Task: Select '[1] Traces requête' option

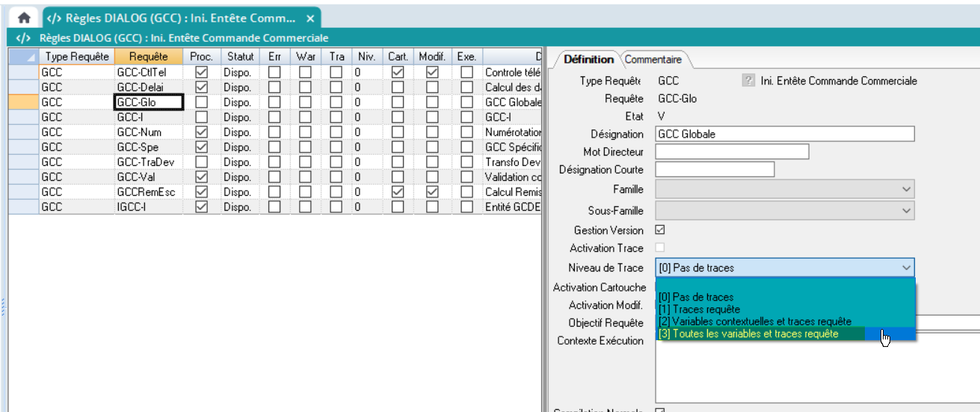Action: 700,309
